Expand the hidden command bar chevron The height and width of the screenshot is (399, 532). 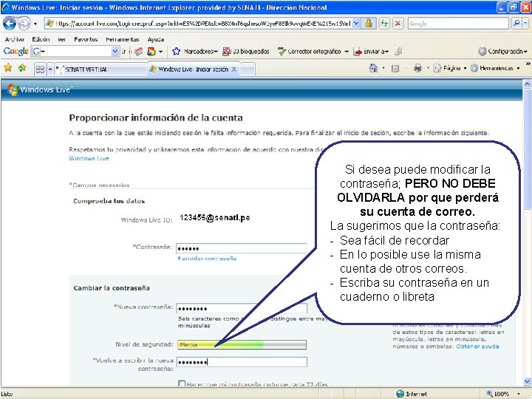tap(528, 63)
